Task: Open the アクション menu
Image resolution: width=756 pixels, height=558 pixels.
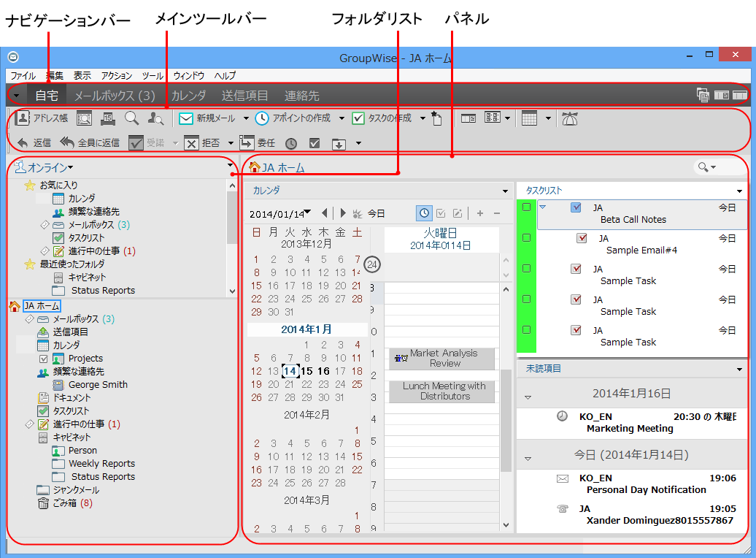Action: click(x=116, y=76)
